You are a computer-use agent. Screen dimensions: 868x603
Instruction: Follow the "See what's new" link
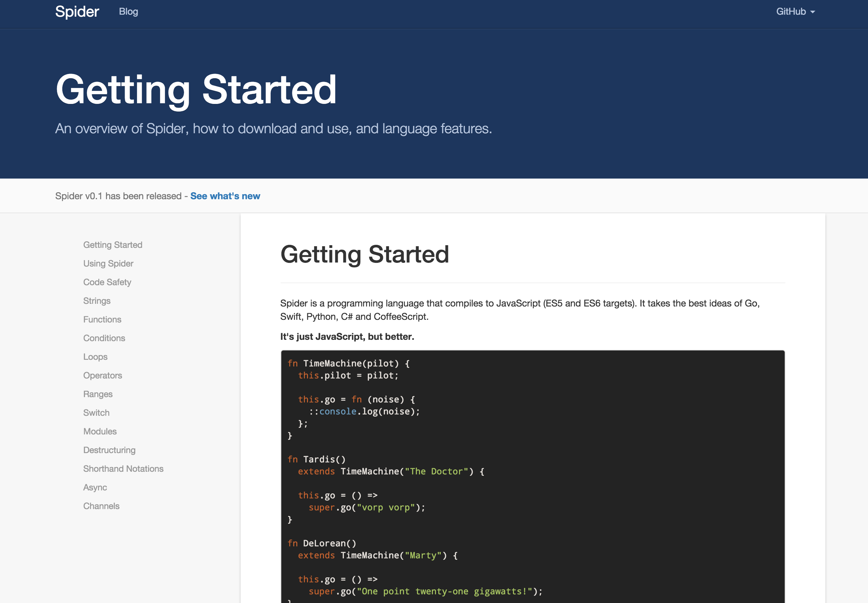tap(225, 196)
